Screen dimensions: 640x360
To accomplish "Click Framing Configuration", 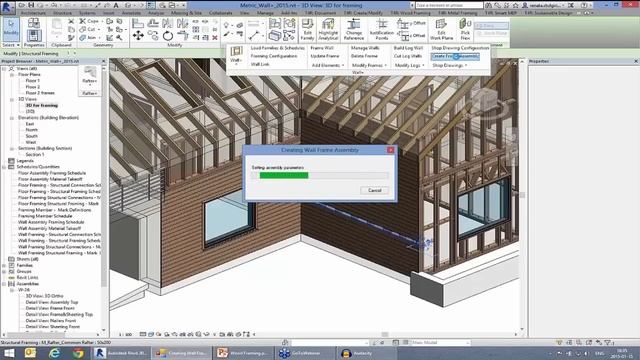I will click(x=274, y=56).
